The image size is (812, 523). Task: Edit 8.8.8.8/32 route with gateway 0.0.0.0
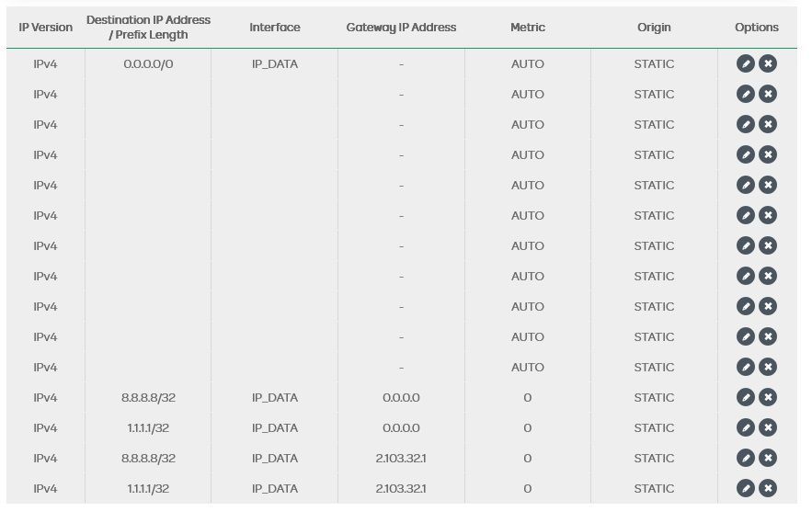point(746,397)
